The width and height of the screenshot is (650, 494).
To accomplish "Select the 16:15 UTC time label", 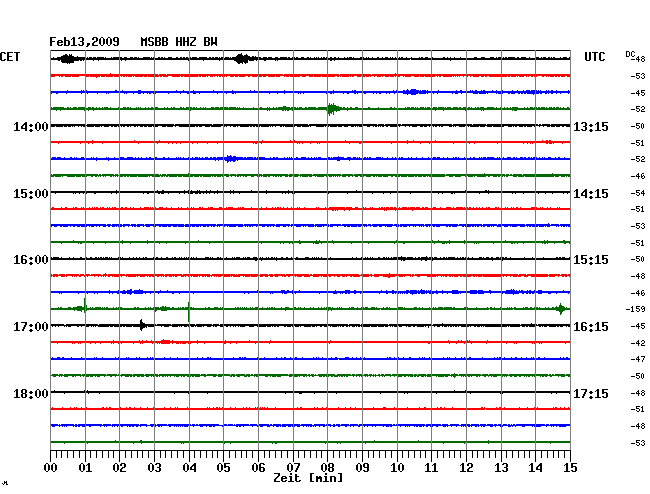I will point(591,327).
